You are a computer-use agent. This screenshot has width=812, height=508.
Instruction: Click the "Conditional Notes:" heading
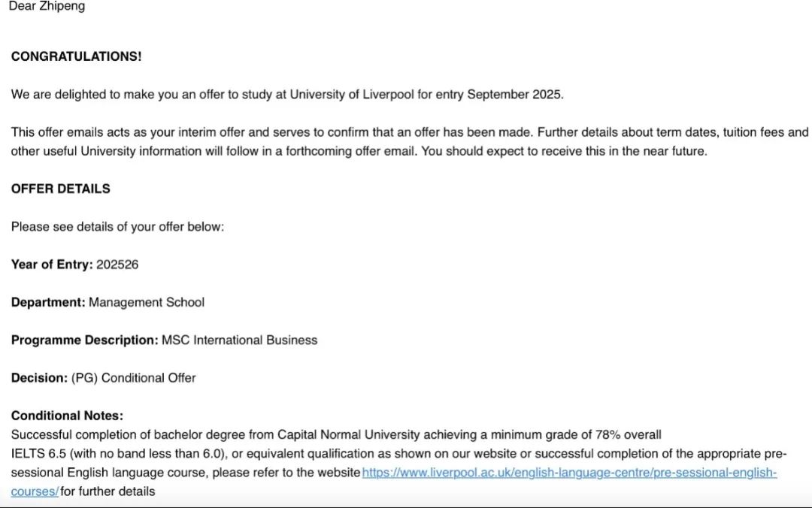pos(67,416)
